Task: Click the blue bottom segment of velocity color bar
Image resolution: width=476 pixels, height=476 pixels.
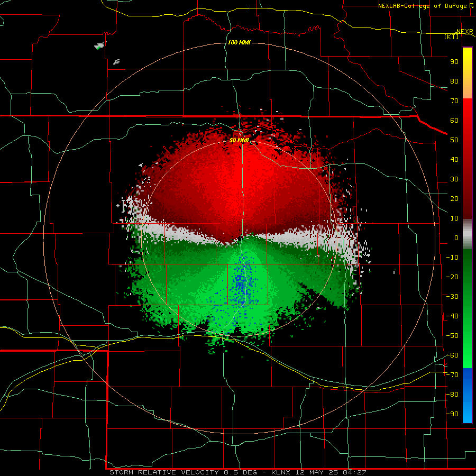Action: pyautogui.click(x=467, y=396)
